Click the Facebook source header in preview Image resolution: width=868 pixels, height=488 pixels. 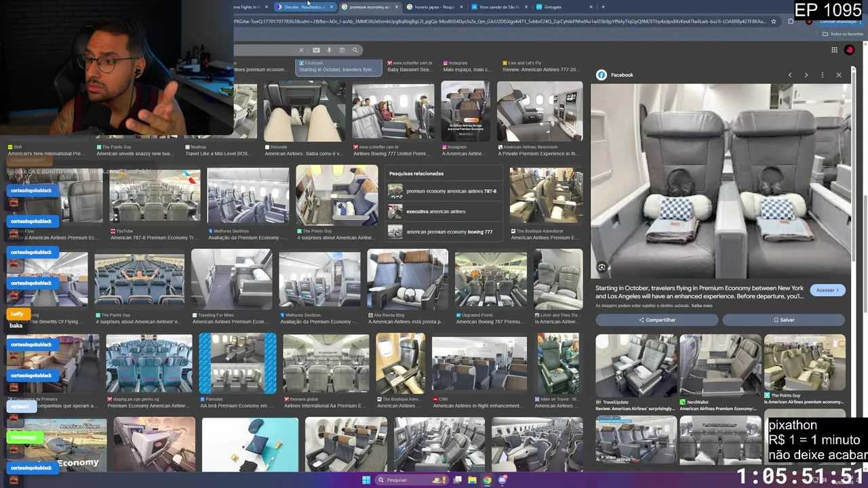(x=615, y=75)
